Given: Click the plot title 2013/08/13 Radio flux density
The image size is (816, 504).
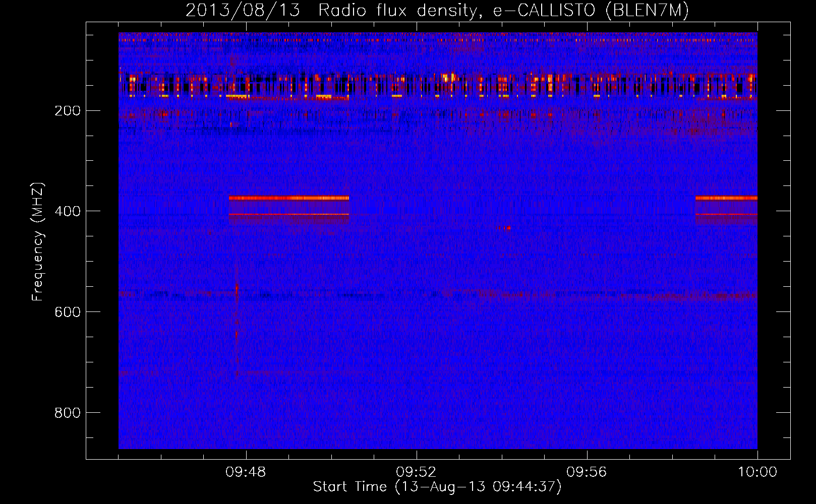Looking at the screenshot, I should [437, 10].
